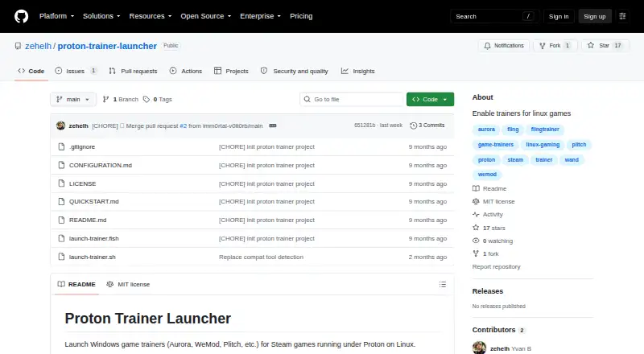Open the Activity link
This screenshot has width=644, height=354.
click(488, 214)
